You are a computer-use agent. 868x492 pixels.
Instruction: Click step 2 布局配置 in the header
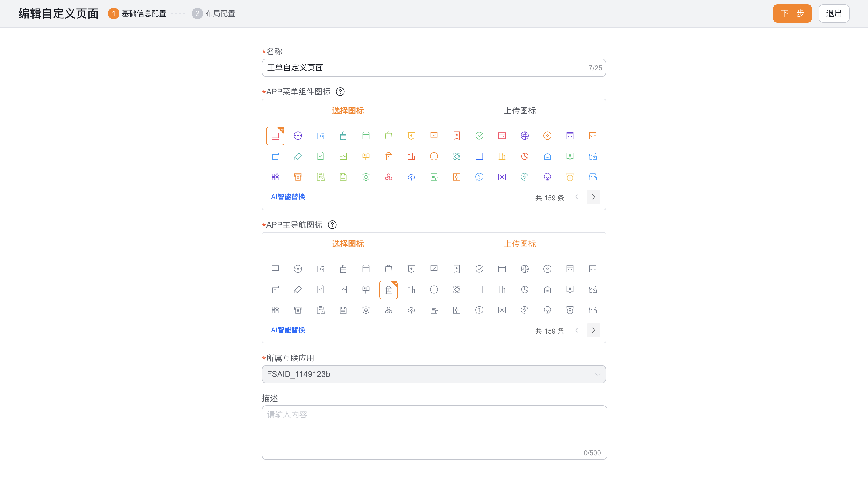click(x=214, y=13)
